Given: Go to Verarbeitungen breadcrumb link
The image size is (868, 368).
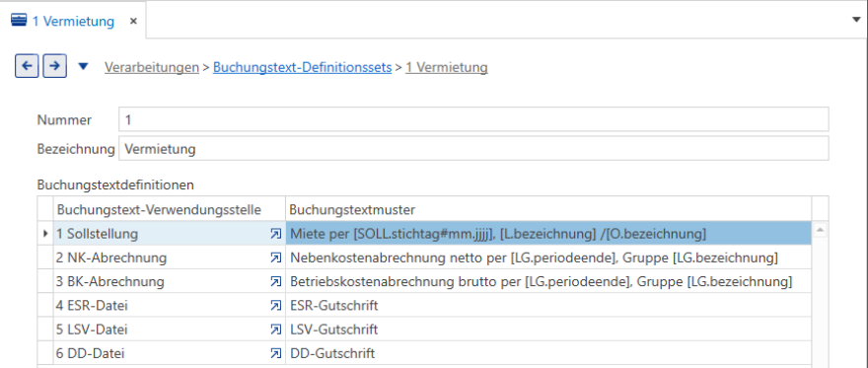Looking at the screenshot, I should (x=152, y=67).
